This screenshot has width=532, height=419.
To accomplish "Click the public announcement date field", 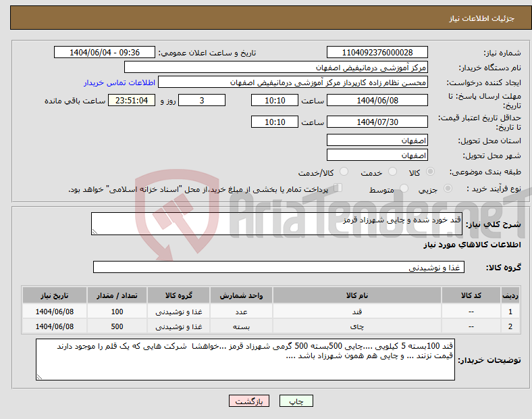I will point(105,53).
